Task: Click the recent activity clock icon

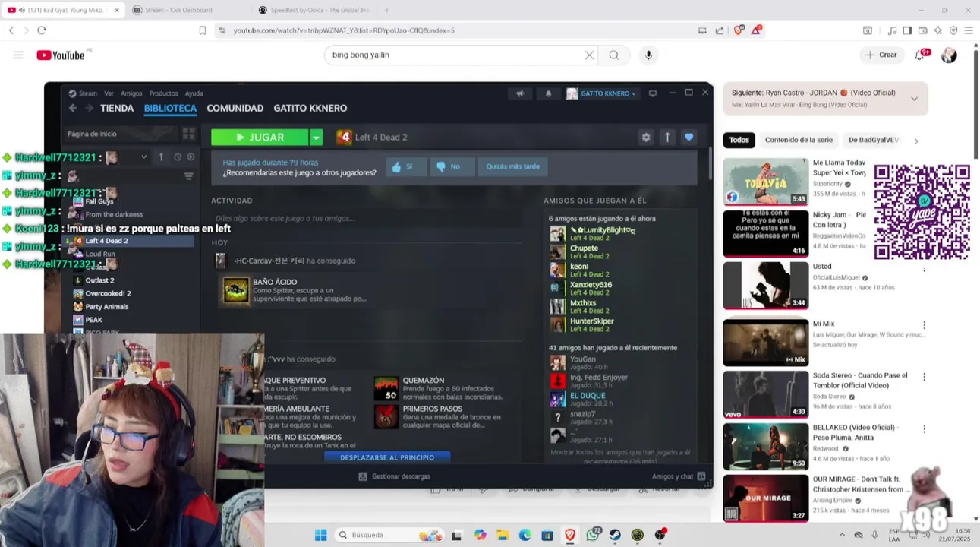Action: (x=178, y=157)
